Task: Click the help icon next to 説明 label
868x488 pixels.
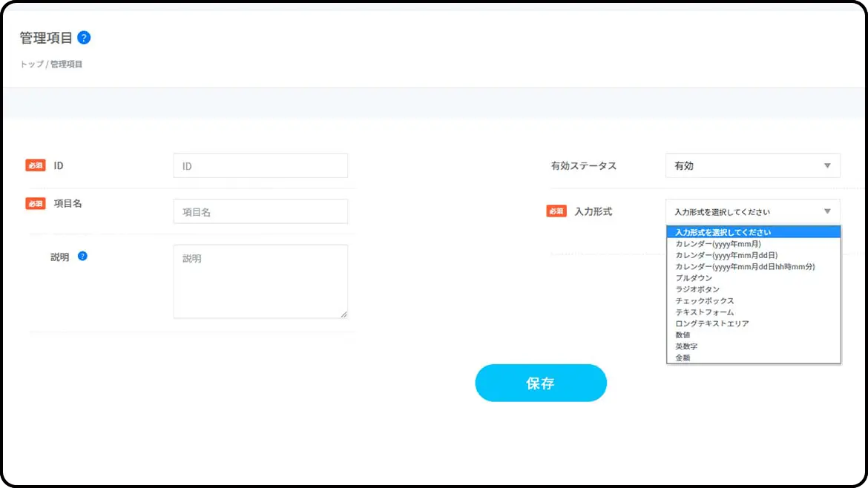Action: click(x=82, y=256)
